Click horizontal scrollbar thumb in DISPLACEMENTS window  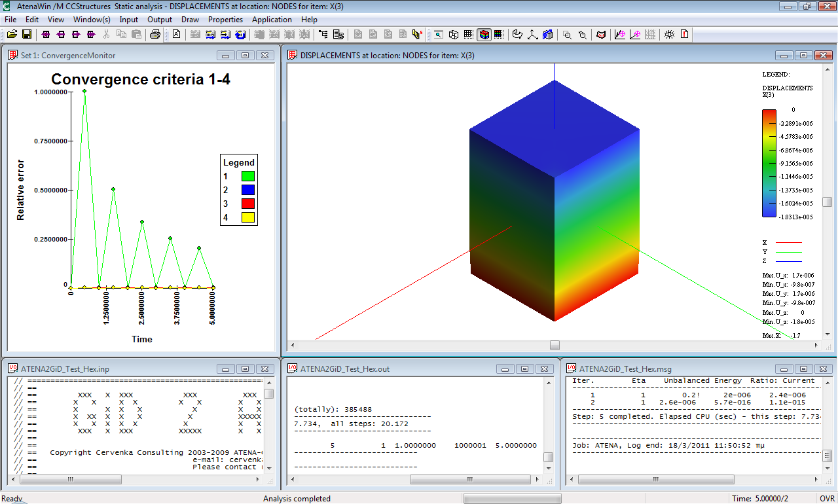coord(555,345)
